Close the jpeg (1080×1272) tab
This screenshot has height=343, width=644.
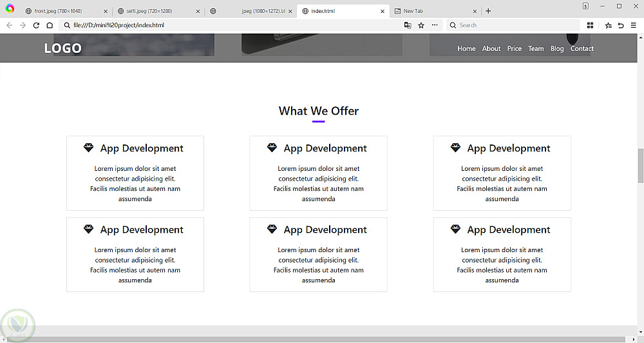coord(290,11)
